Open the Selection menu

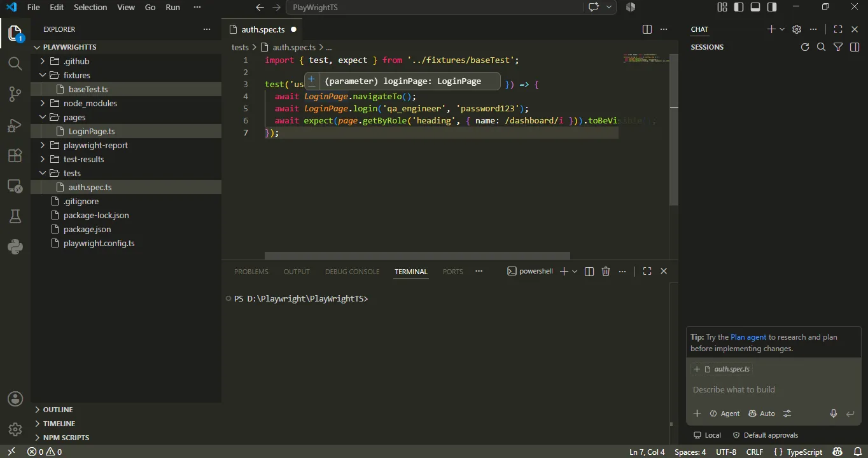pyautogui.click(x=90, y=8)
